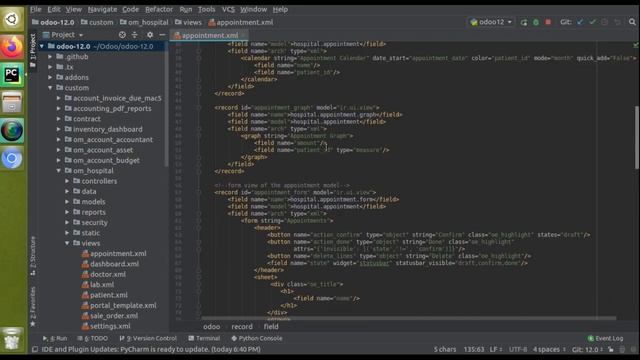640x360 pixels.
Task: Rerun the odoo12 configuration
Action: (524, 22)
